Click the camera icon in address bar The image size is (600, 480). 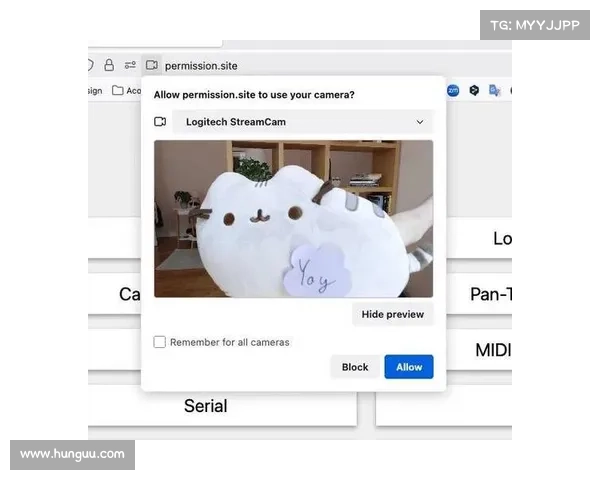tap(150, 65)
